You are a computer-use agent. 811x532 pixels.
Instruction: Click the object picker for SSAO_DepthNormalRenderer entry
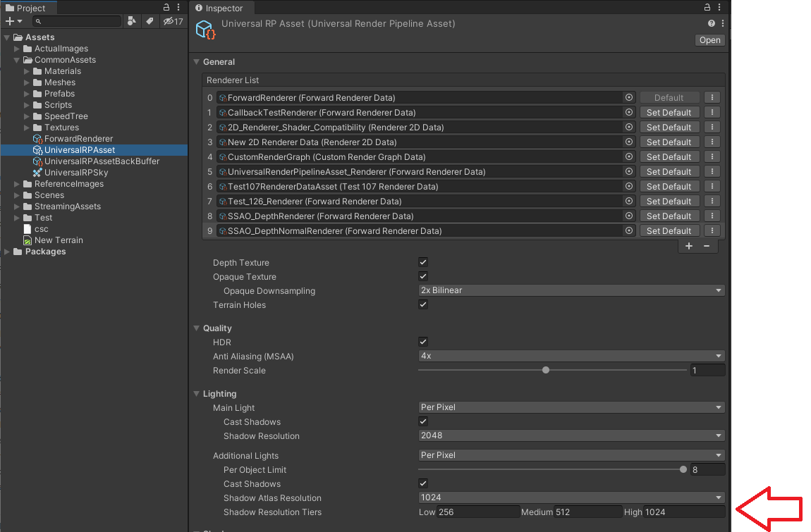[629, 230]
